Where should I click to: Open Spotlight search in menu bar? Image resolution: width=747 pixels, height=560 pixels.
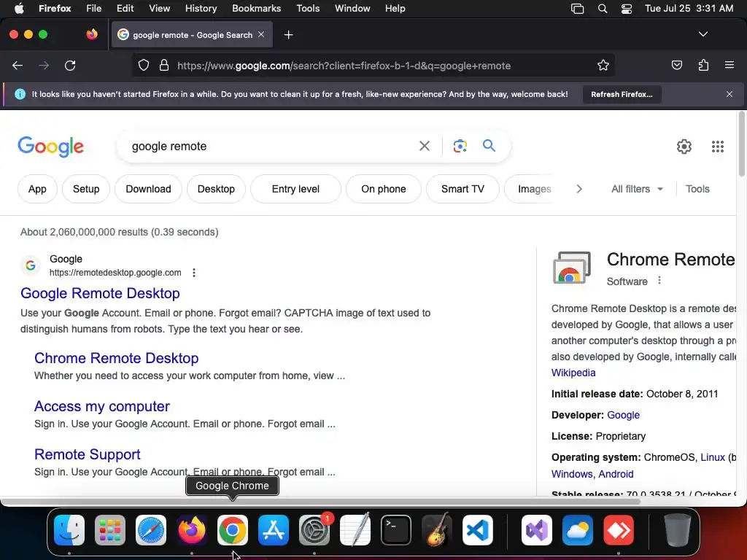[603, 9]
